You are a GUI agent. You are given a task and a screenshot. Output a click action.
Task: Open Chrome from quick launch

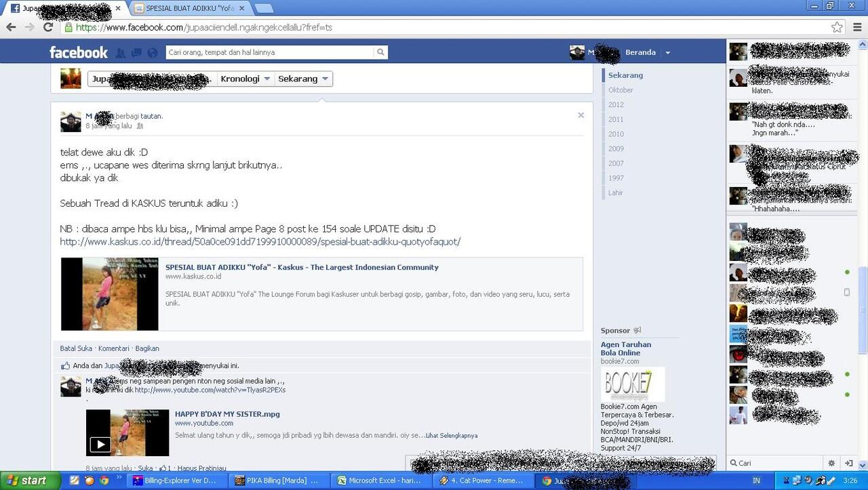(104, 481)
